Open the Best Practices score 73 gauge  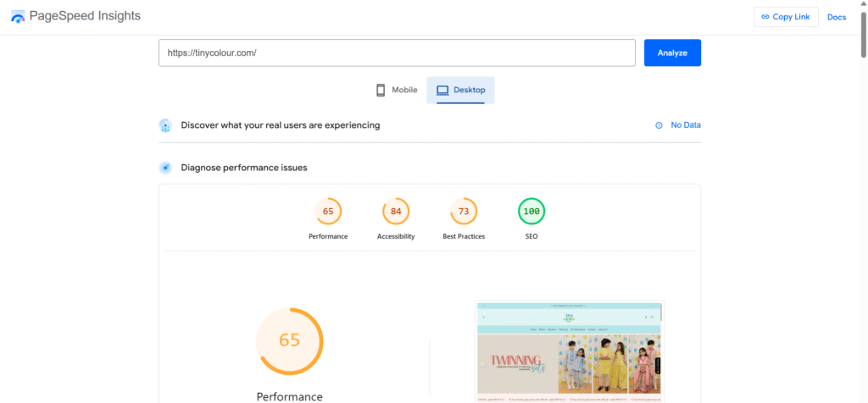click(x=464, y=212)
